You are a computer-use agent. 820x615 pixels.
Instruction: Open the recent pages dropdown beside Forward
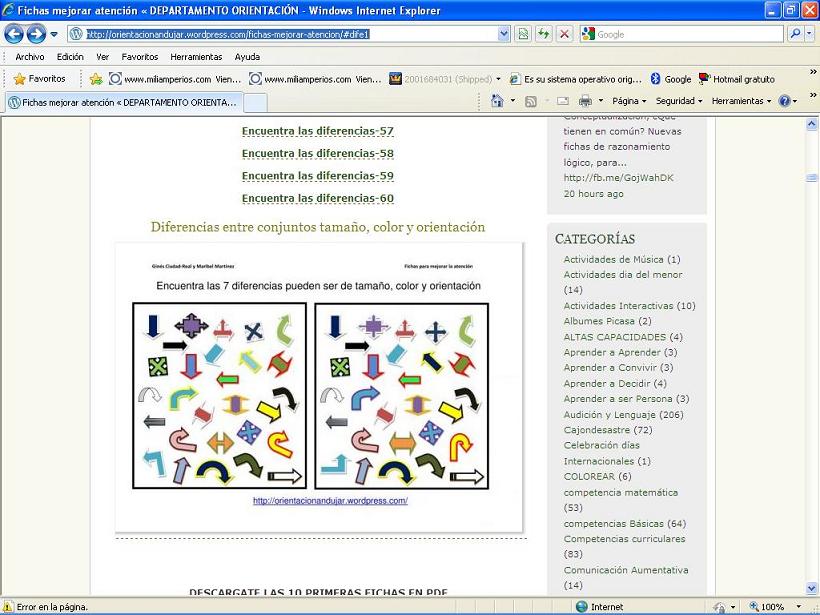(54, 35)
